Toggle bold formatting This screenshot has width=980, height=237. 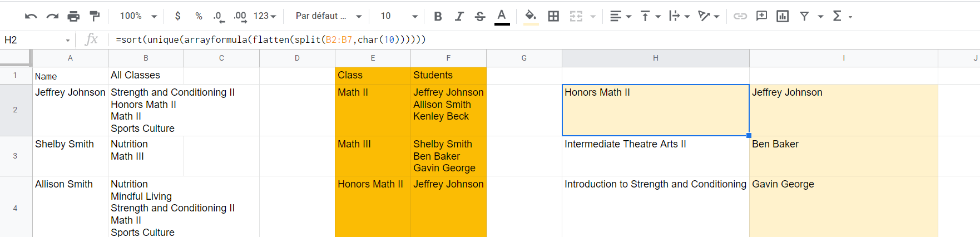[x=438, y=16]
